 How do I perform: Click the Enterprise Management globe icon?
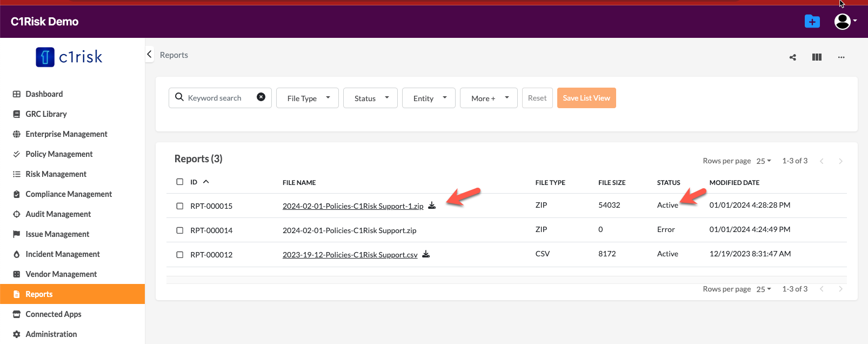coord(17,134)
